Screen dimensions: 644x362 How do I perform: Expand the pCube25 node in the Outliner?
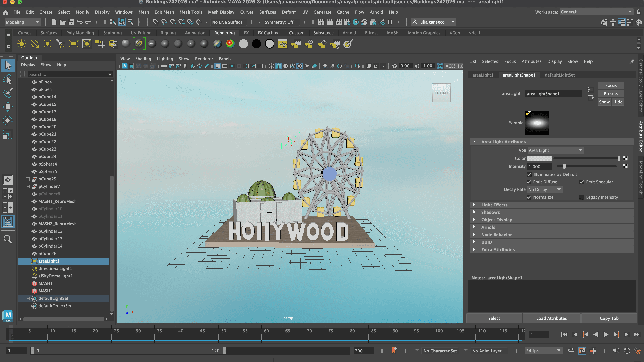coord(28,179)
